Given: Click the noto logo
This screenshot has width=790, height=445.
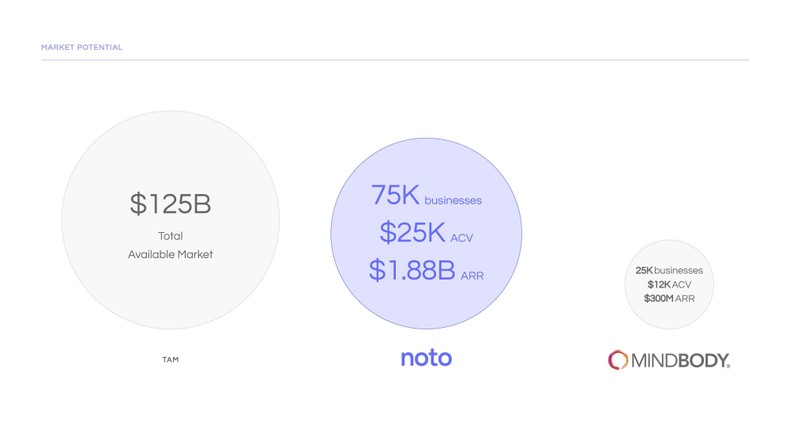Looking at the screenshot, I should tap(426, 358).
